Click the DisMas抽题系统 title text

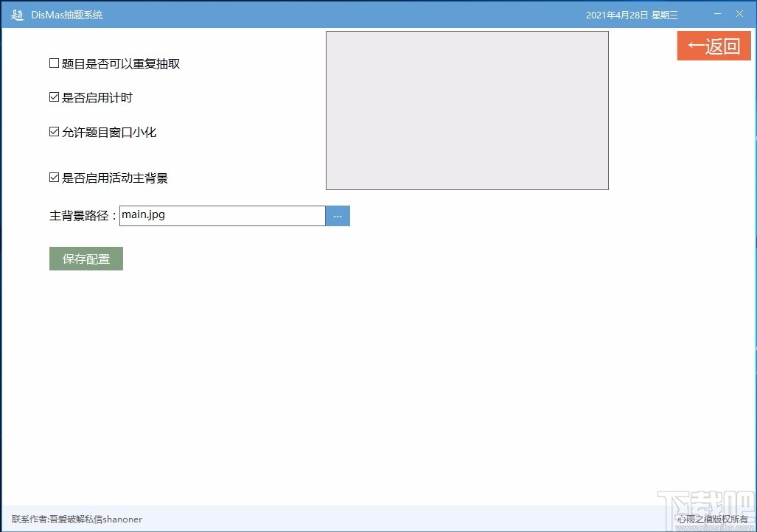coord(66,14)
